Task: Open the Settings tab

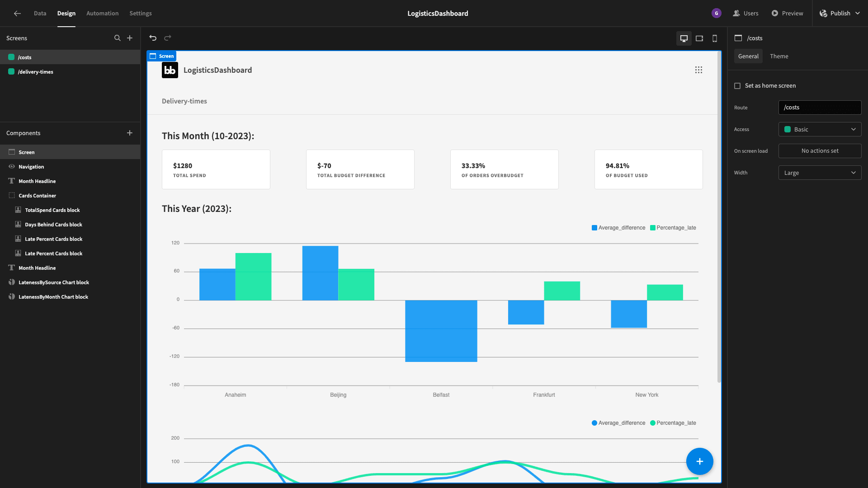Action: [x=141, y=14]
